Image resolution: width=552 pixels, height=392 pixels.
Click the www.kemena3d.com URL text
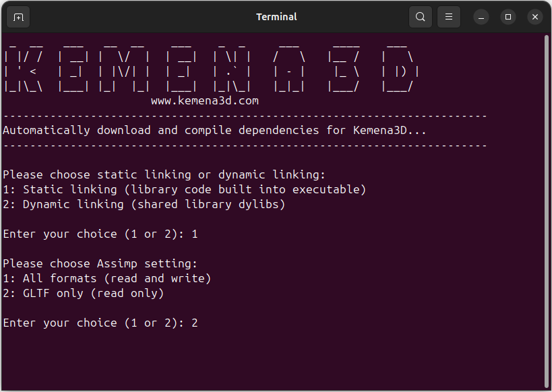click(204, 100)
